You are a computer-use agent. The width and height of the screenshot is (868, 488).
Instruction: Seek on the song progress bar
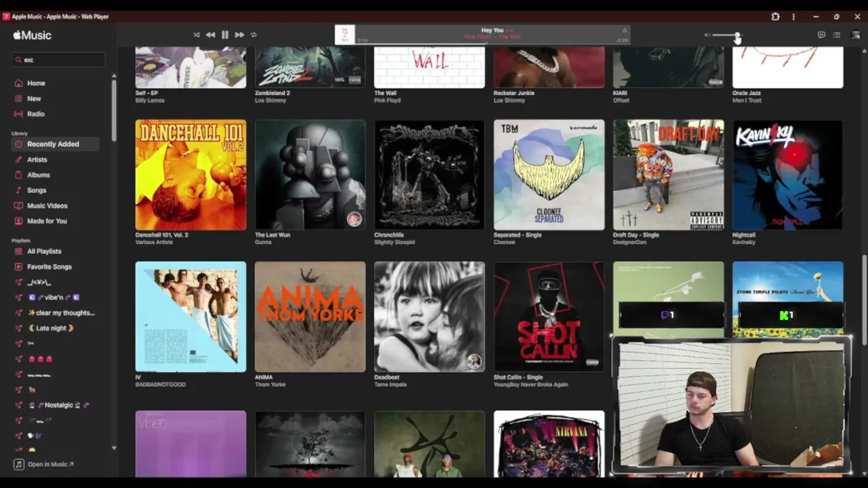tap(492, 44)
